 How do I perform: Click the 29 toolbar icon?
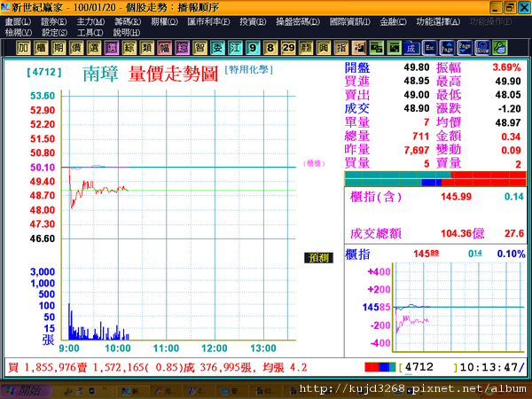288,48
